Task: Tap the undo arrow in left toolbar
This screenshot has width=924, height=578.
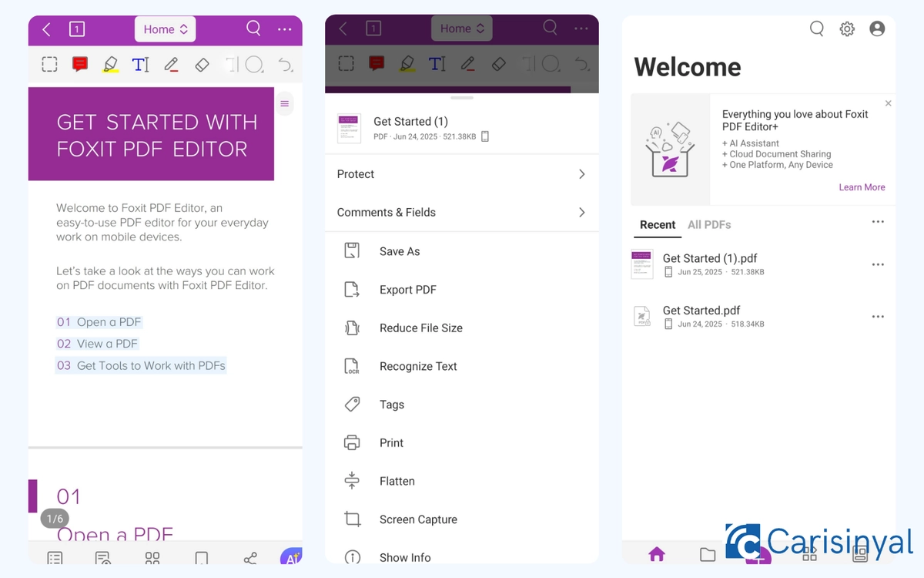Action: (285, 65)
